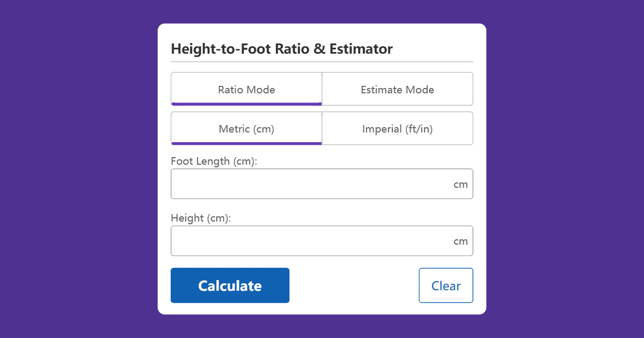Click the purple underline below Ratio Mode
This screenshot has height=338, width=644.
(246, 104)
